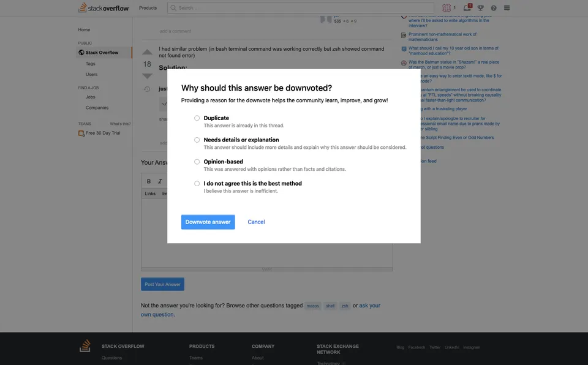Cancel the downvote dialog
Viewport: 588px width, 365px height.
click(x=256, y=222)
